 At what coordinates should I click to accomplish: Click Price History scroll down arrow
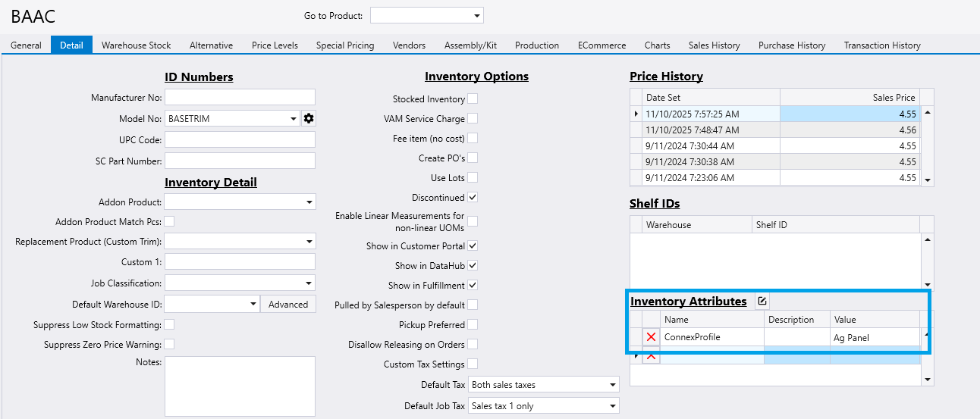coord(927,180)
